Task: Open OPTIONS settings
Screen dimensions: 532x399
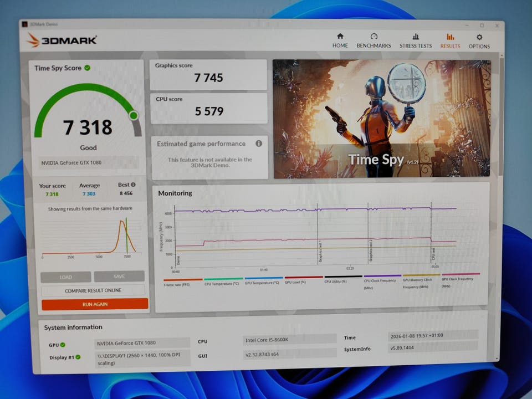Action: pos(479,42)
